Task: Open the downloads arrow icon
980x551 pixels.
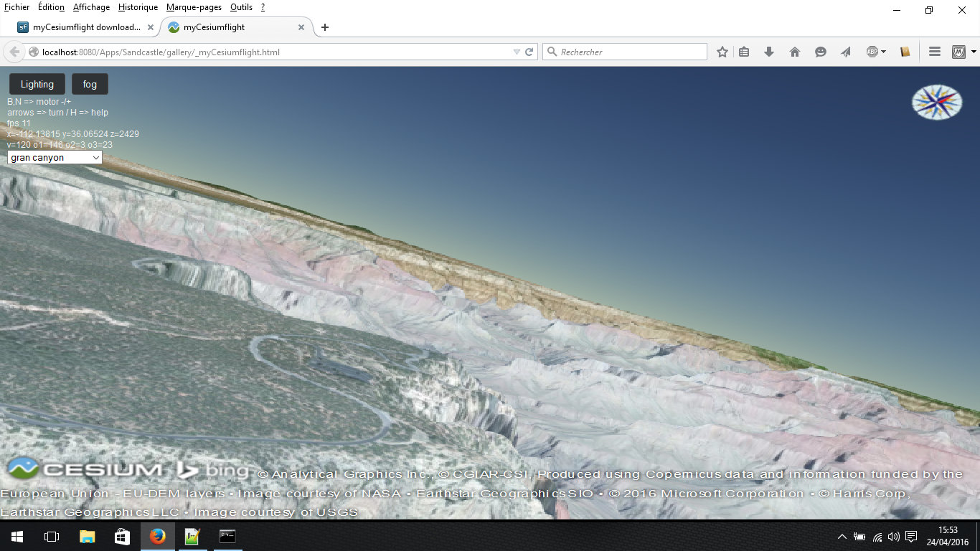Action: 769,51
